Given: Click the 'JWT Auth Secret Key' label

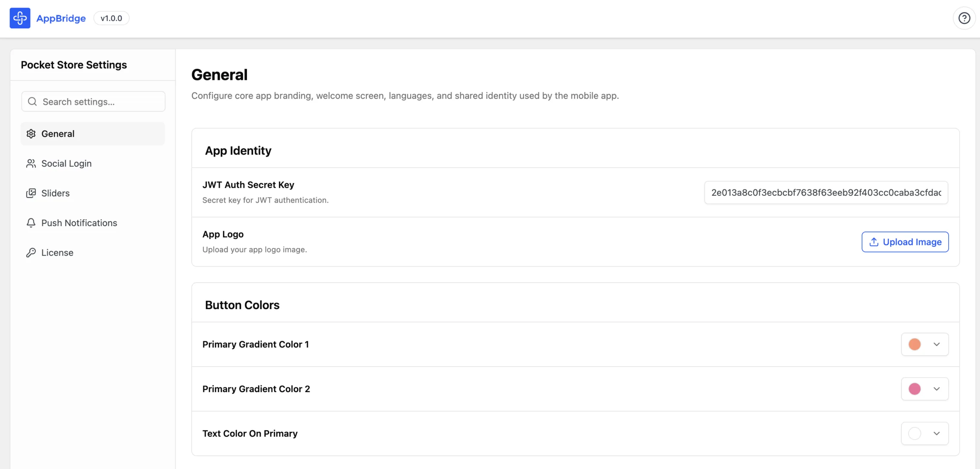Looking at the screenshot, I should (248, 185).
